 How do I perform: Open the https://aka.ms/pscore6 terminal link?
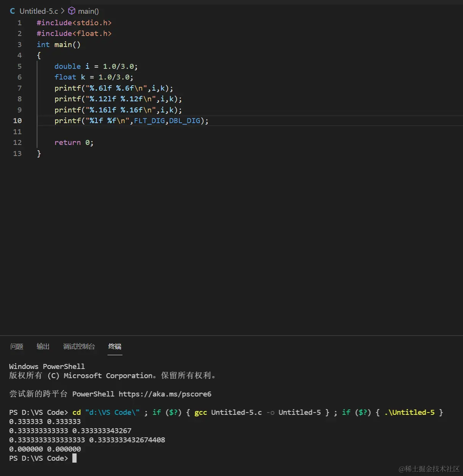pos(165,394)
